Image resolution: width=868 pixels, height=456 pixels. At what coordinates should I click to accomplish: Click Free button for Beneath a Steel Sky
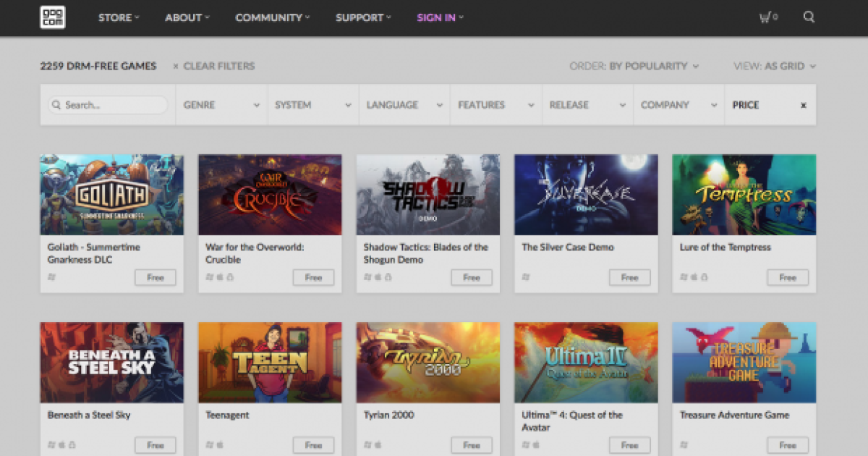coord(156,445)
